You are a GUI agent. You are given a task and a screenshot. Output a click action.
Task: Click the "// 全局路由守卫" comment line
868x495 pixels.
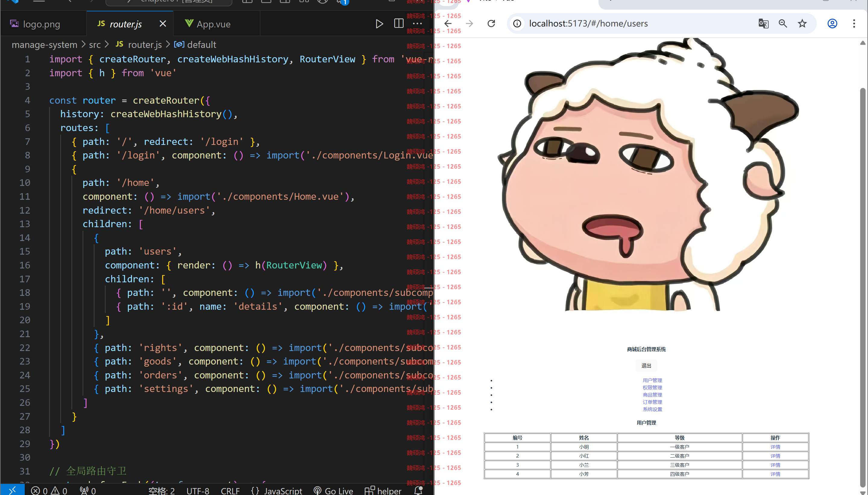tap(88, 471)
